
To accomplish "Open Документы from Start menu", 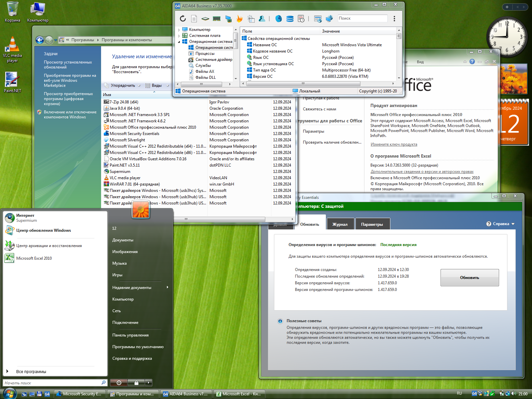I will coord(123,240).
